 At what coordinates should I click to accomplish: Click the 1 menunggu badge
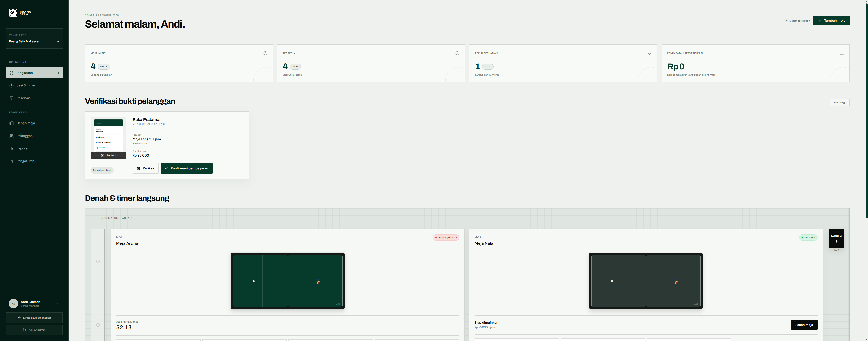tap(840, 102)
